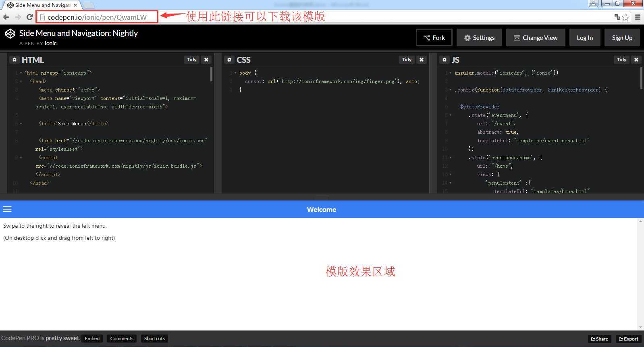Click the HTML editor scrollbar
644x347 pixels.
click(x=211, y=74)
